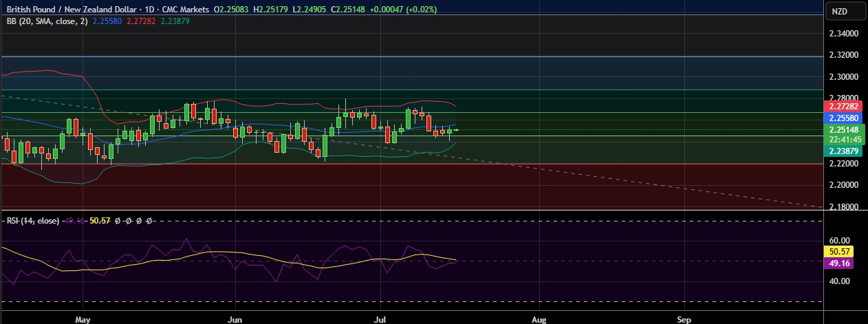The height and width of the screenshot is (324, 868).
Task: Click the close price C2.25148 value
Action: coord(348,10)
